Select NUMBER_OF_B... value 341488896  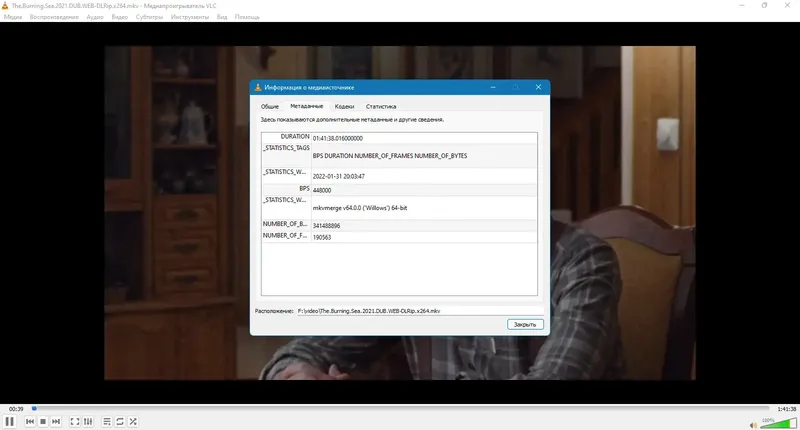(327, 225)
